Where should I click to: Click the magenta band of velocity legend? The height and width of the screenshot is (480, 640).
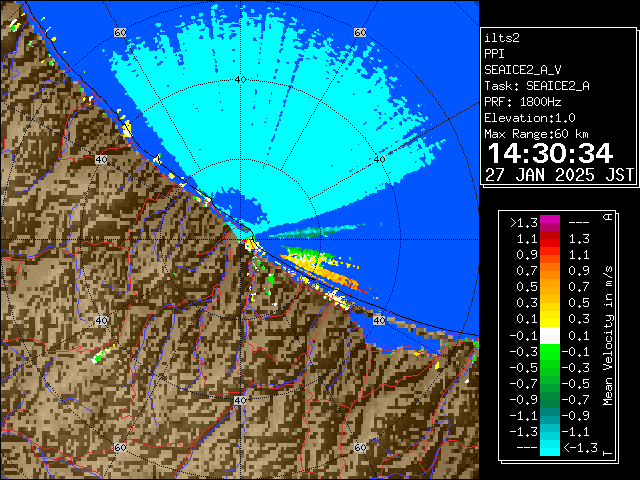pos(550,223)
